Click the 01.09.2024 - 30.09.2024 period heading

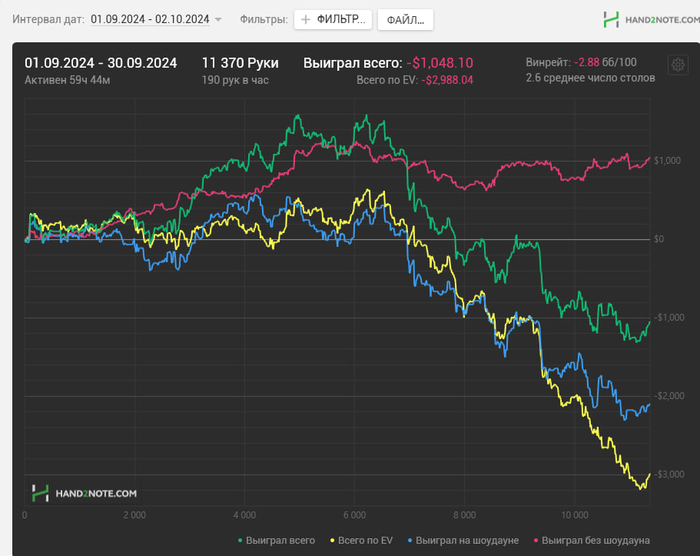[x=100, y=63]
